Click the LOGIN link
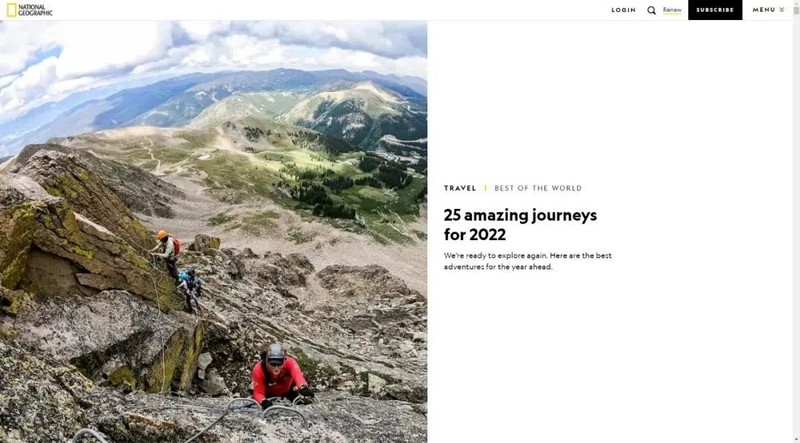Image resolution: width=800 pixels, height=443 pixels. pos(623,10)
